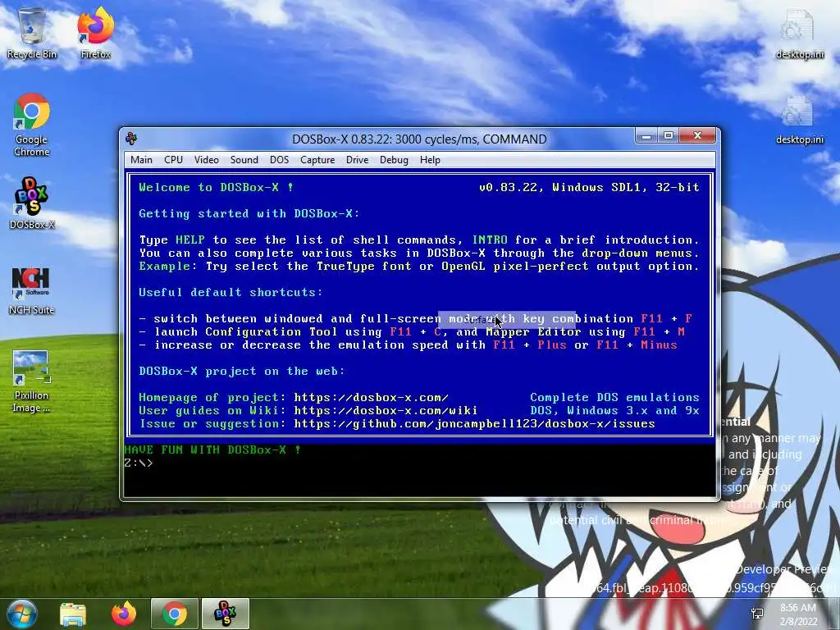This screenshot has height=630, width=840.
Task: Click the 'v0.83.22, Windows SDL1, 32-bit' text
Action: 589,188
